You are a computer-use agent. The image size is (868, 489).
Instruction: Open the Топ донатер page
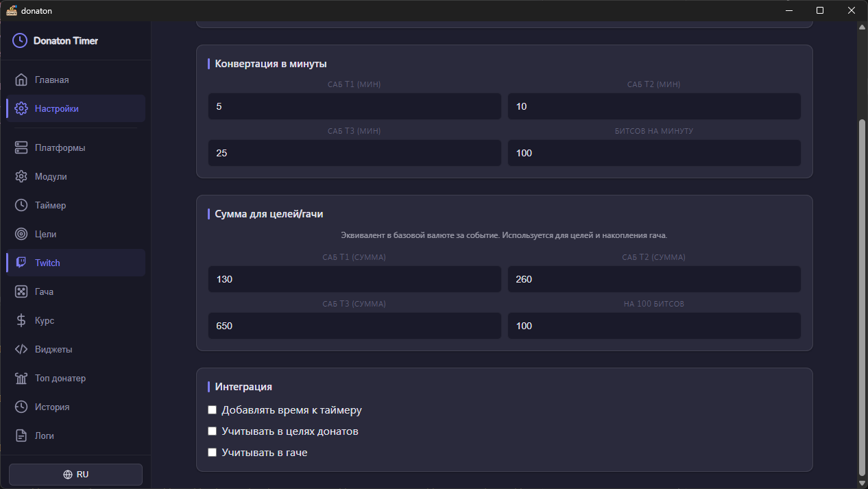coord(75,378)
